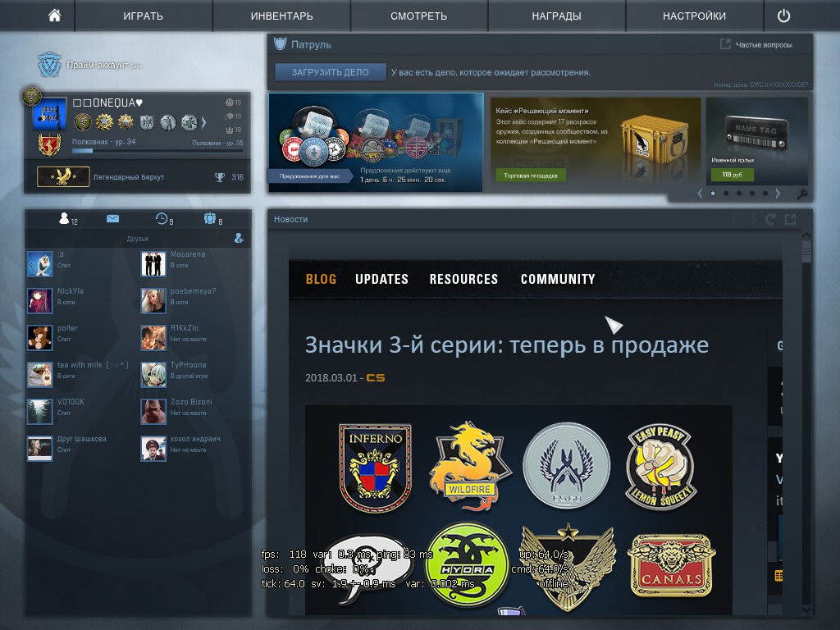
Task: Open the ИГРАТЬ menu
Action: coord(143,16)
